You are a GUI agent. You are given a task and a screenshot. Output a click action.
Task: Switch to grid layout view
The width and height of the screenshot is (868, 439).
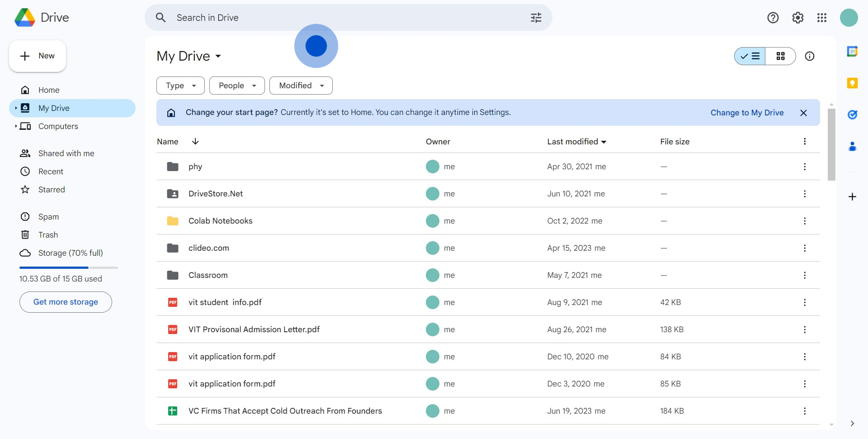[781, 56]
